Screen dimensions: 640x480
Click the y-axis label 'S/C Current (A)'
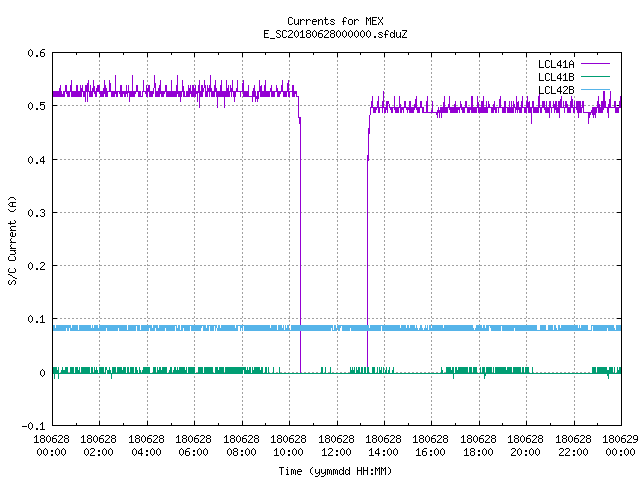pos(13,241)
